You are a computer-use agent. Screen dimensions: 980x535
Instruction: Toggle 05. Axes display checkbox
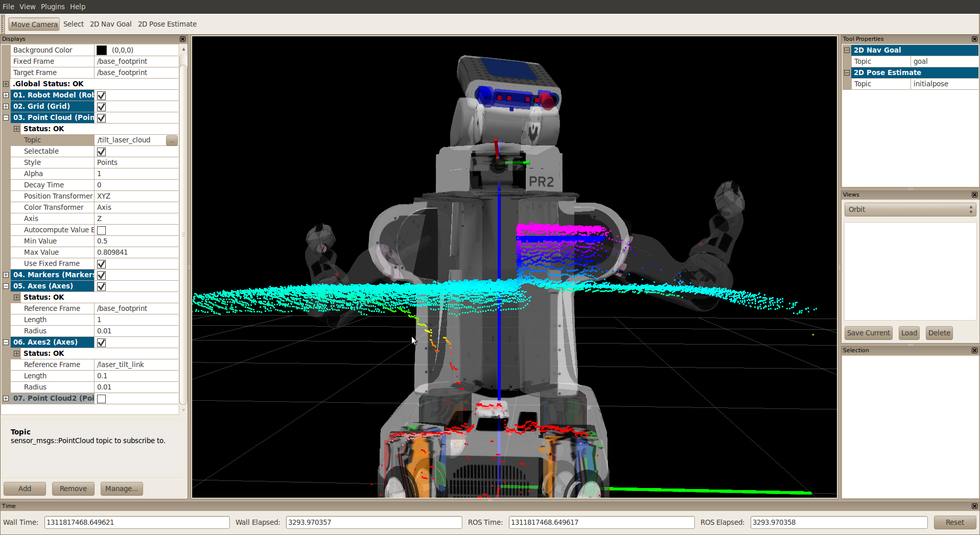tap(102, 286)
